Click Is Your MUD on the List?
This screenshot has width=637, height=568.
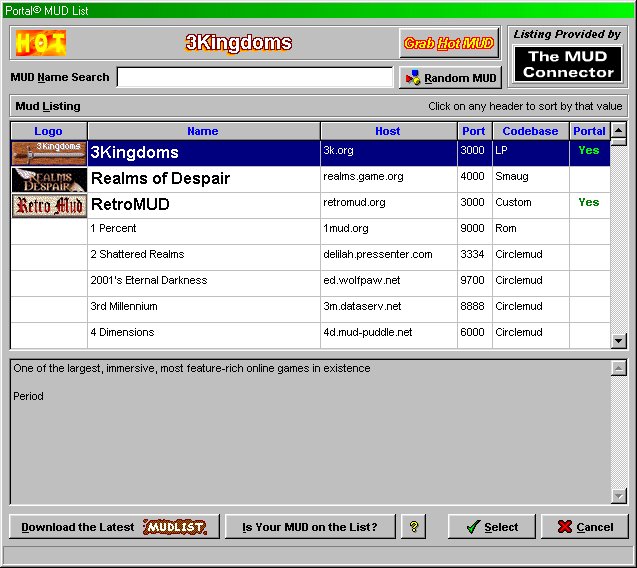tap(310, 527)
